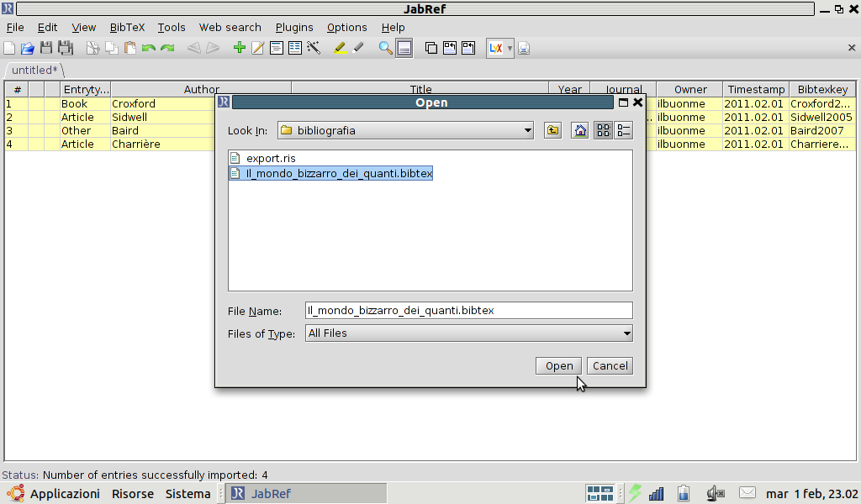861x504 pixels.
Task: Open the Edit menu
Action: pyautogui.click(x=47, y=28)
